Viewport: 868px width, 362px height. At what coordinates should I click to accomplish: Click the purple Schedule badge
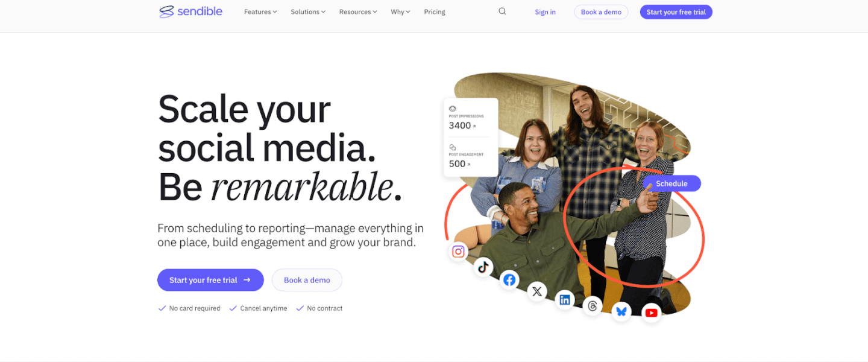(x=671, y=183)
